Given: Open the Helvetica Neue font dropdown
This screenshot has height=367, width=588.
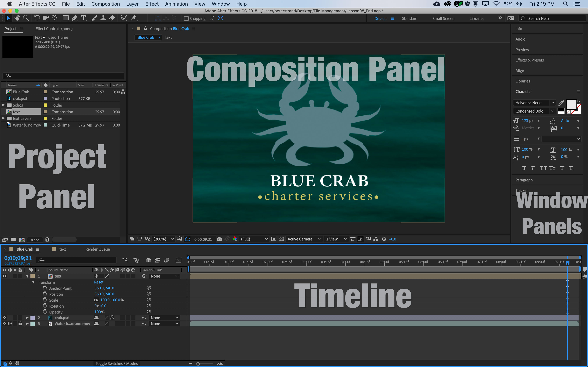Looking at the screenshot, I should pos(552,103).
